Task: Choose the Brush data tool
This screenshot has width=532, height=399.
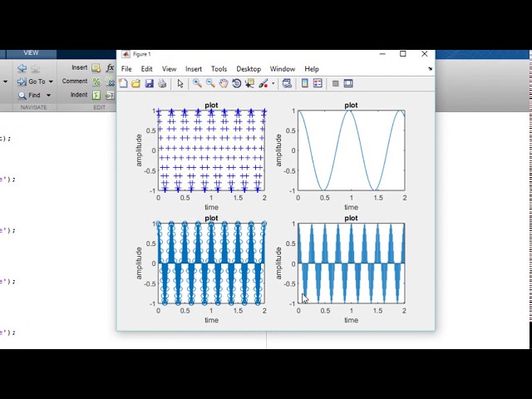Action: [264, 83]
